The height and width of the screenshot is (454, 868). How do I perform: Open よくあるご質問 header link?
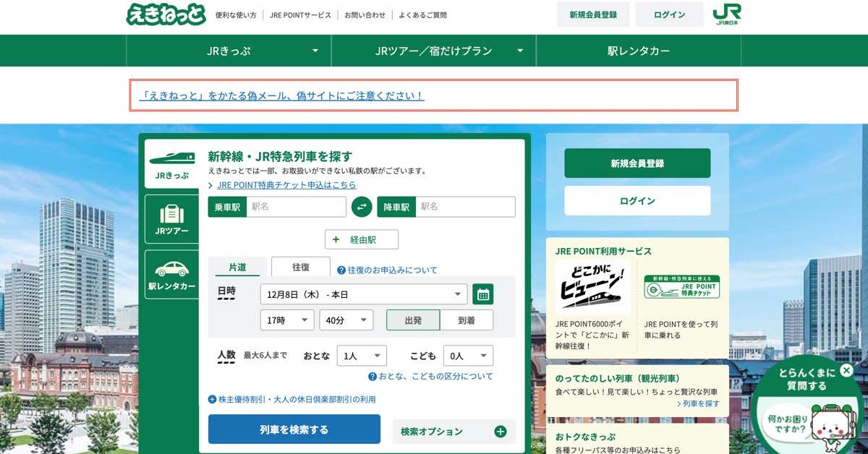click(x=422, y=15)
